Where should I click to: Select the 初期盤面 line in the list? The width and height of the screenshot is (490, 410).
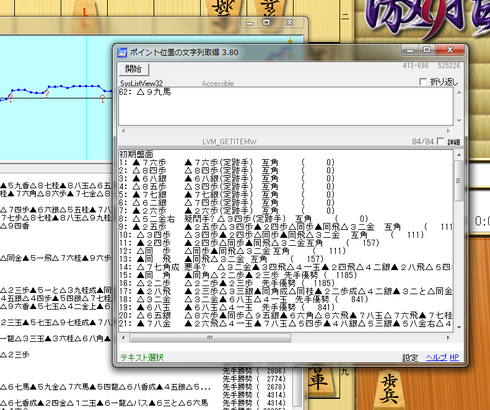point(136,154)
